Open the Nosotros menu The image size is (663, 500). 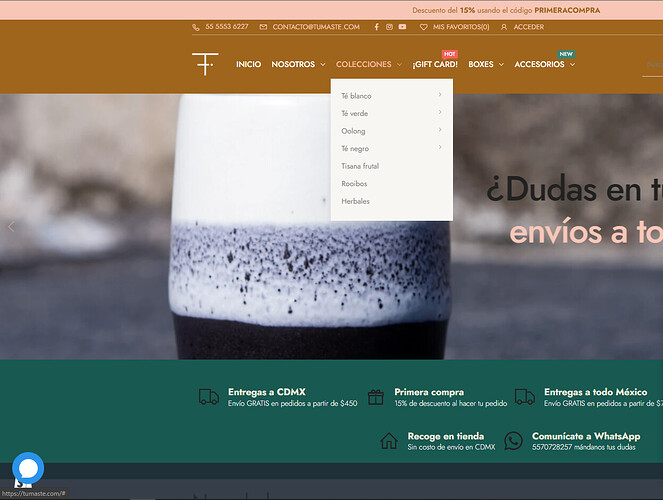(x=293, y=64)
